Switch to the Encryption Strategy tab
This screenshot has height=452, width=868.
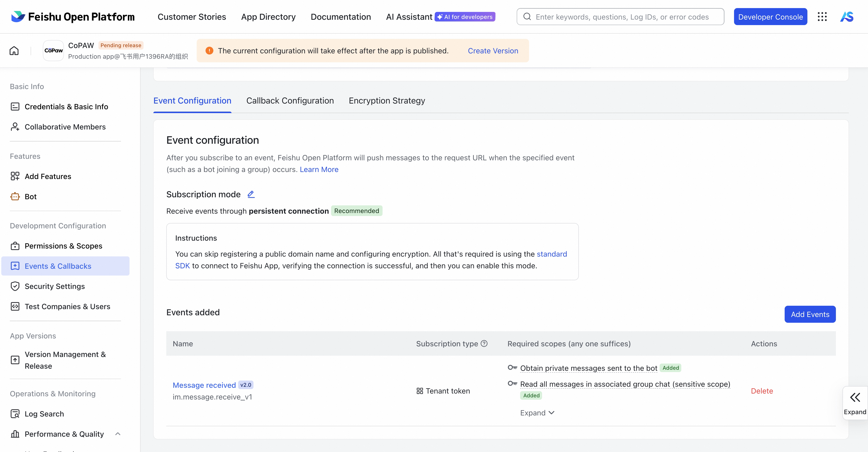pyautogui.click(x=387, y=101)
